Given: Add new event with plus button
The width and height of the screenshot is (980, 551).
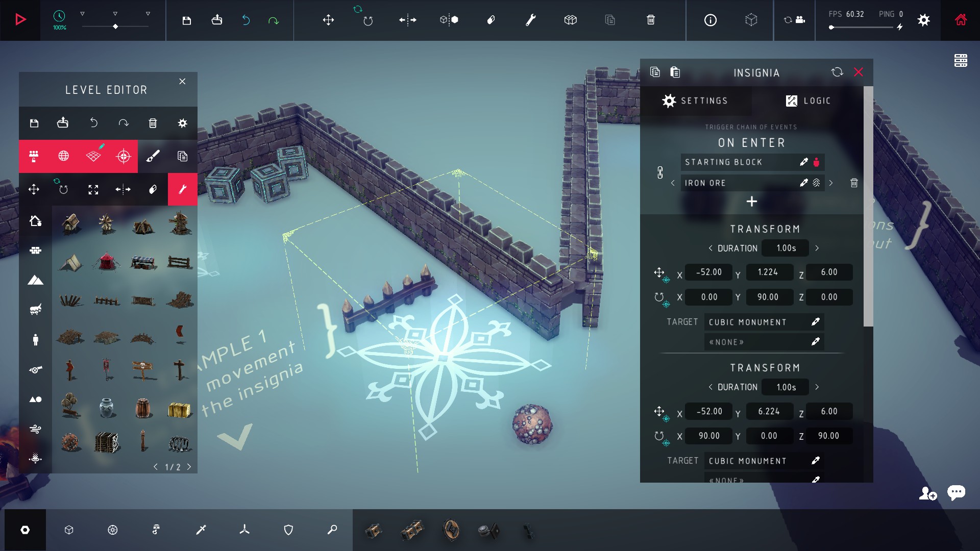Looking at the screenshot, I should tap(751, 202).
